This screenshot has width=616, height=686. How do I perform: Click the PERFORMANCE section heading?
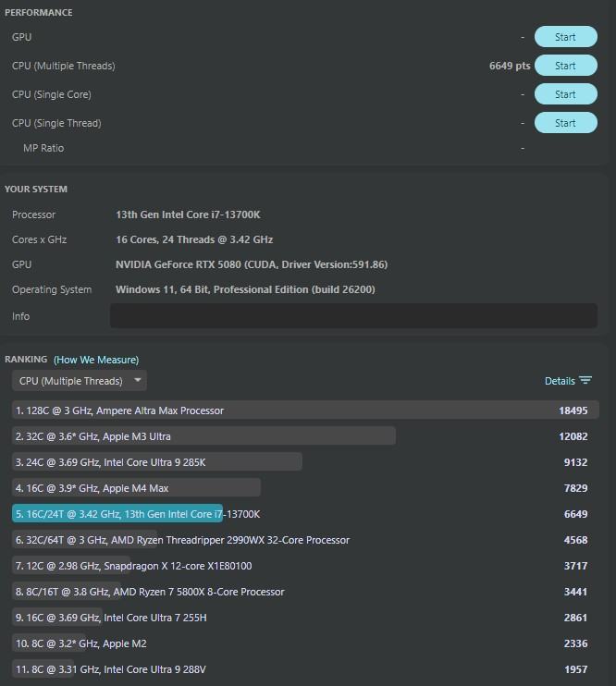point(39,12)
